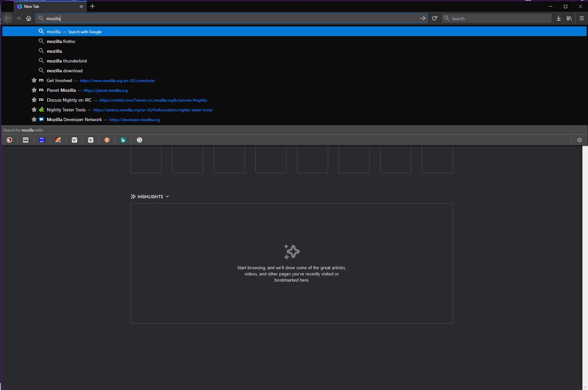
Task: Click the 'Start browsing' highlights message
Action: [x=292, y=274]
